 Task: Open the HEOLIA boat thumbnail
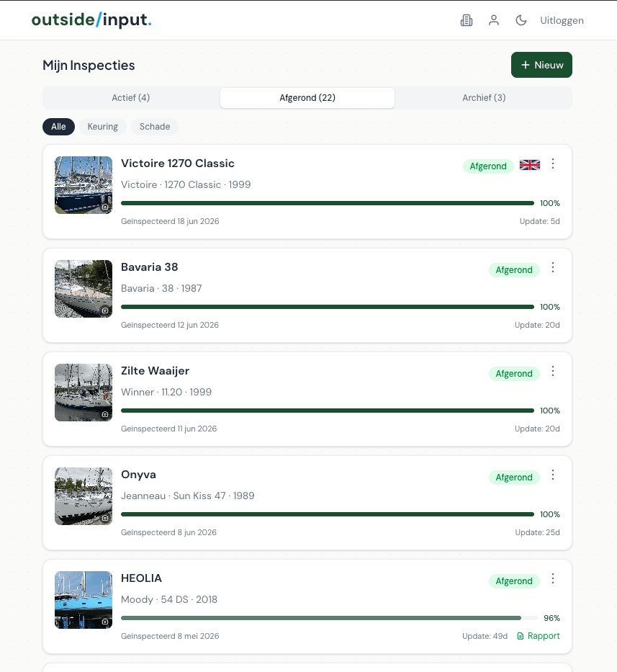click(x=84, y=600)
